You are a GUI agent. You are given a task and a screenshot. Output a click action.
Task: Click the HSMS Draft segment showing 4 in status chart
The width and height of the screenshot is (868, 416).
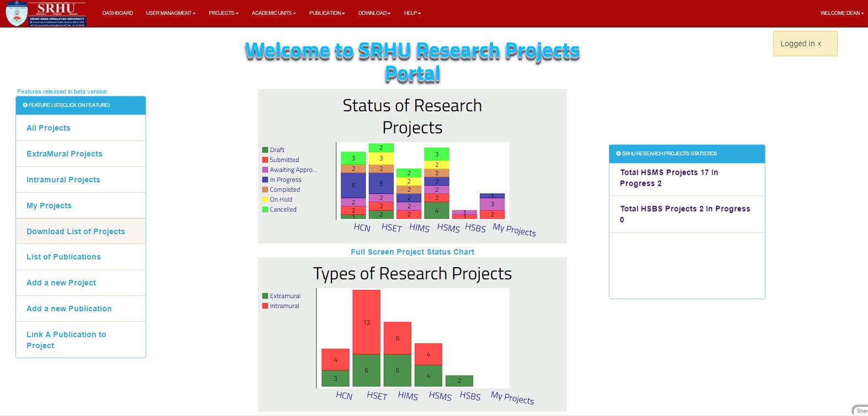(437, 210)
